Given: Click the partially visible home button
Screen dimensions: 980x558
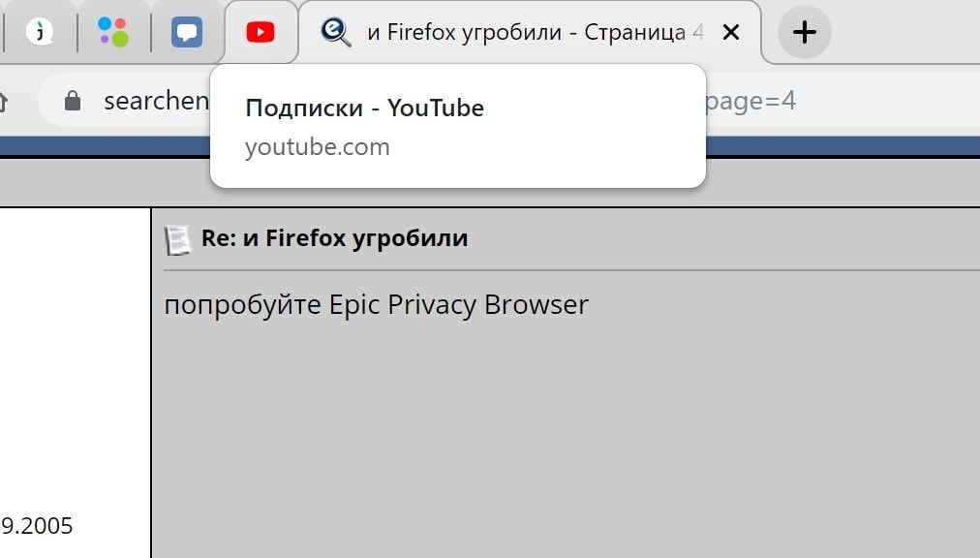Looking at the screenshot, I should point(4,101).
